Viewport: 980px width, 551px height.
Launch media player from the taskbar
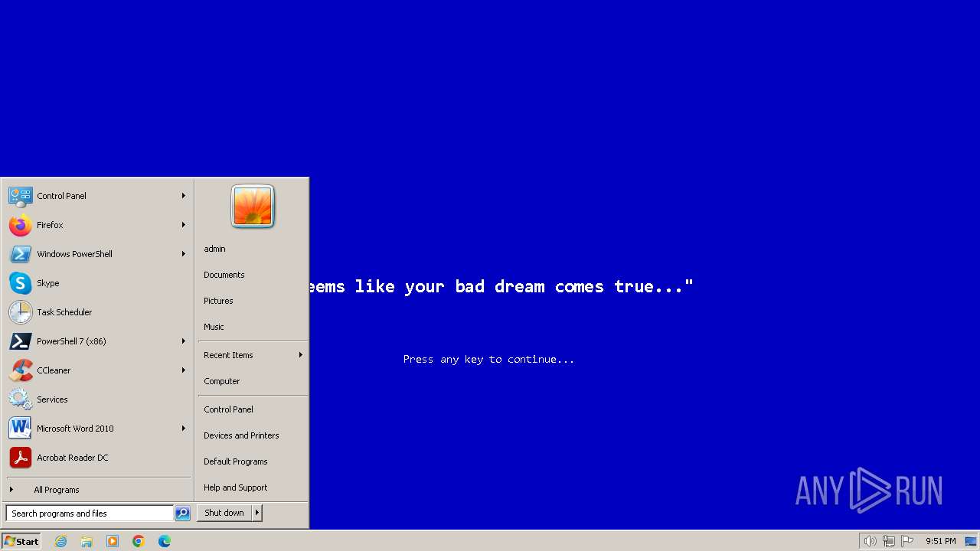(x=113, y=541)
